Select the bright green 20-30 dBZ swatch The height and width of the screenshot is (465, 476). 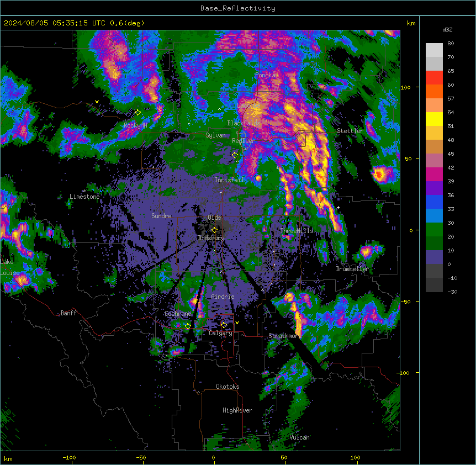(x=434, y=230)
